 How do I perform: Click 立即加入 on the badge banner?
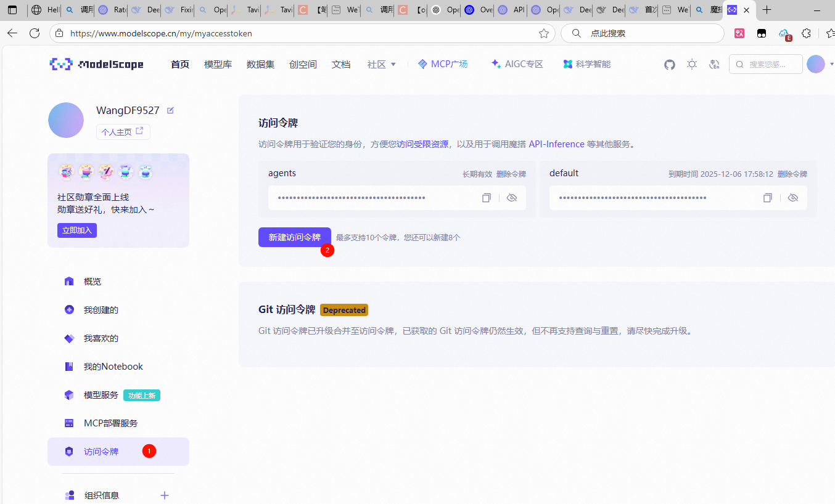[x=77, y=230]
